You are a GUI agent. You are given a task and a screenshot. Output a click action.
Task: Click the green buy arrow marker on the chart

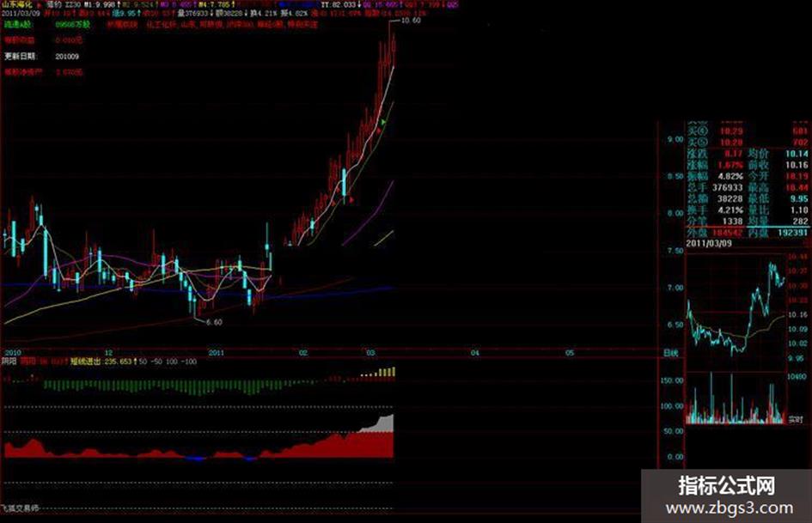point(384,122)
